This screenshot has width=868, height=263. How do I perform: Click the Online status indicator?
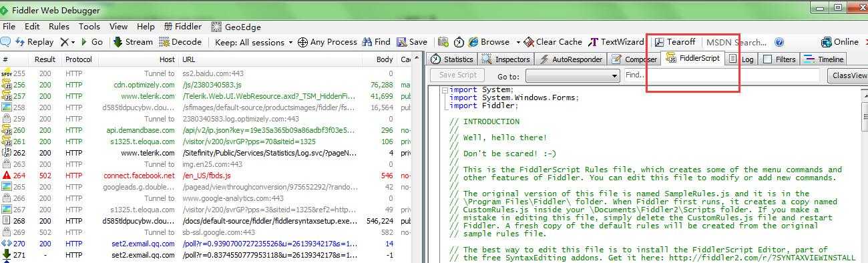(x=840, y=42)
